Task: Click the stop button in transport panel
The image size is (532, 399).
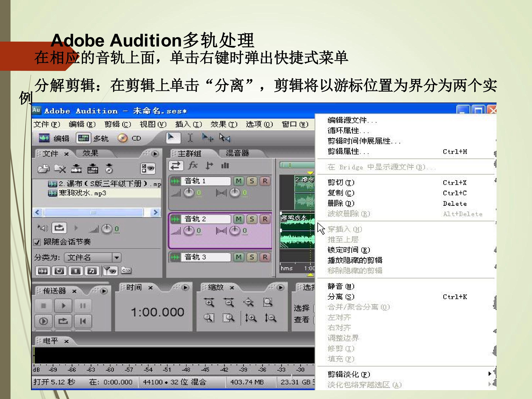Action: 44,306
